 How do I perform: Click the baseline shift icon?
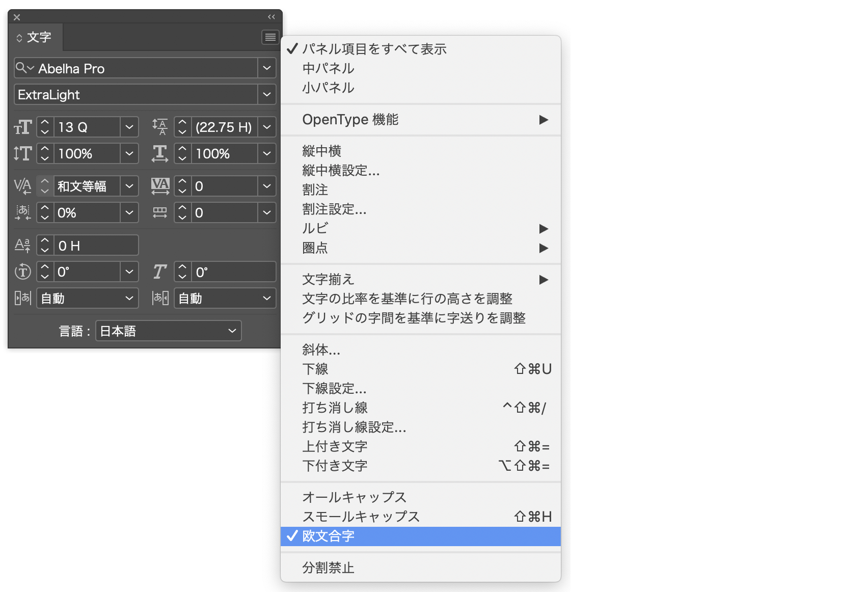click(x=23, y=246)
